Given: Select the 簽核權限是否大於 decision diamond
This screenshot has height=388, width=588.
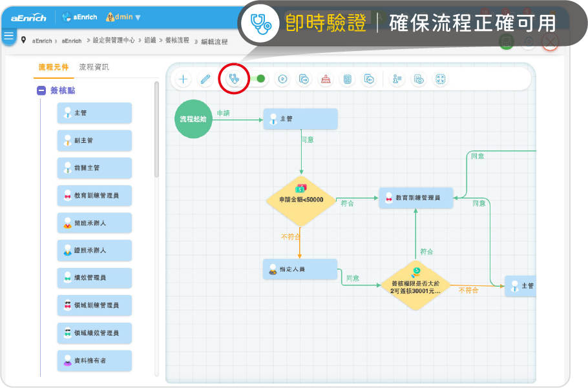Looking at the screenshot, I should pos(415,286).
